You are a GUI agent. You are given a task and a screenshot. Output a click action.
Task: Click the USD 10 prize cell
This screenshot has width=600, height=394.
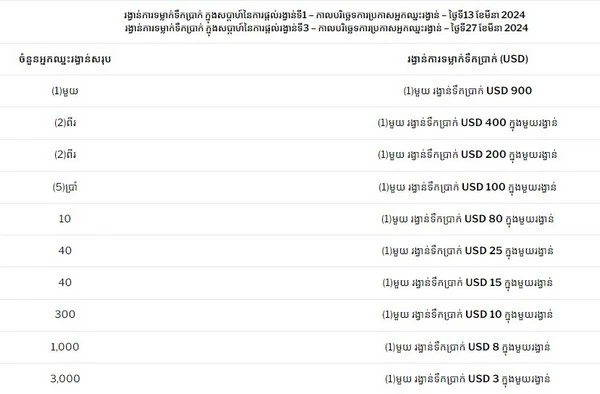tap(467, 314)
